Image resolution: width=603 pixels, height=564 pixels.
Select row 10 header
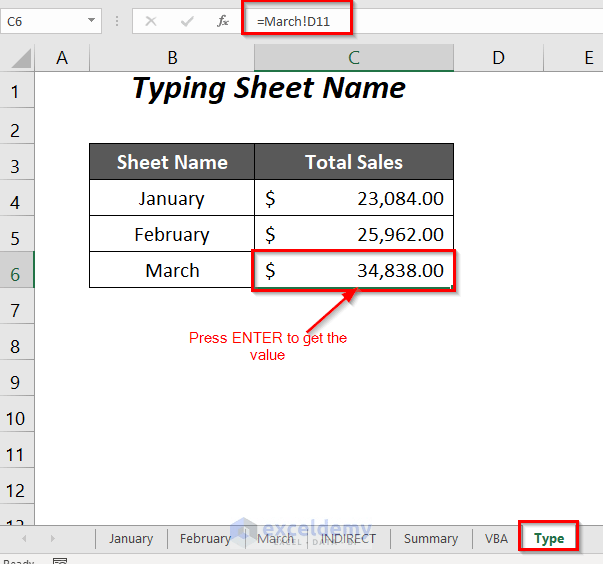[x=15, y=414]
